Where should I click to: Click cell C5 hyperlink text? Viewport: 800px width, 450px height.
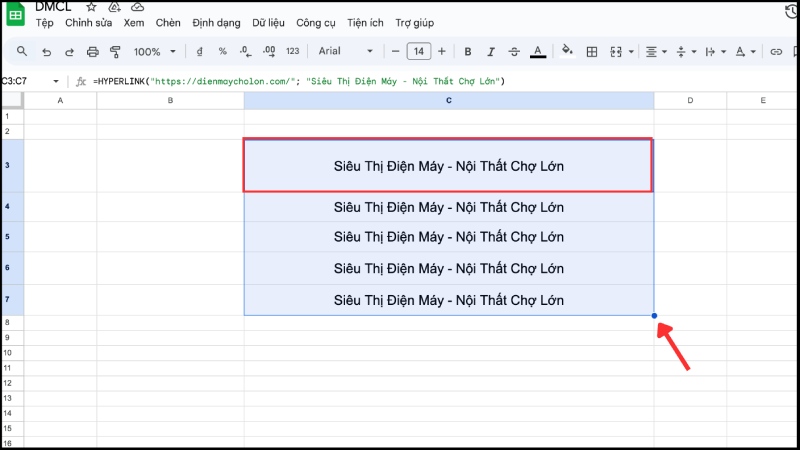(x=449, y=237)
